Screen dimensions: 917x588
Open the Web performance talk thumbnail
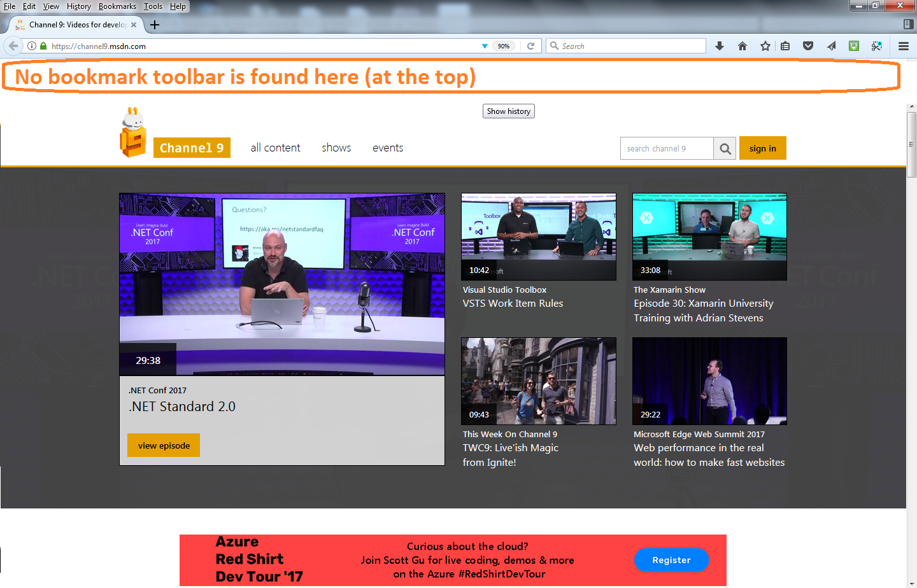click(x=709, y=381)
